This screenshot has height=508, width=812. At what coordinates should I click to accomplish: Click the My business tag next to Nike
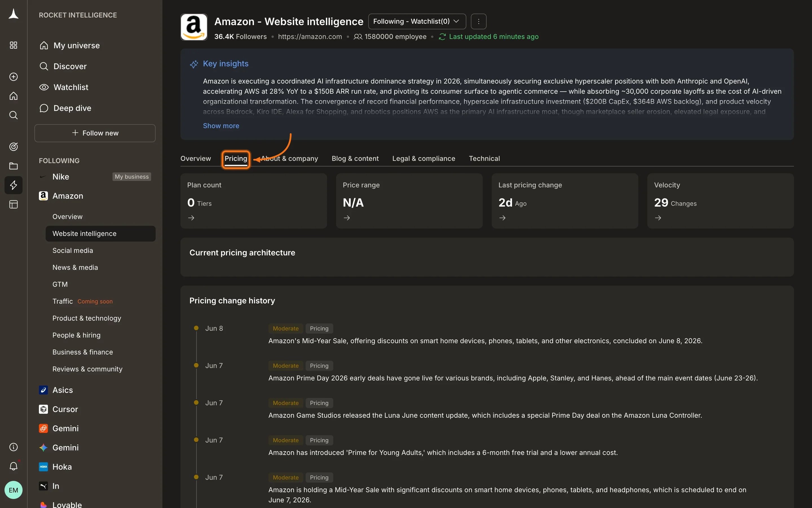[x=132, y=177]
